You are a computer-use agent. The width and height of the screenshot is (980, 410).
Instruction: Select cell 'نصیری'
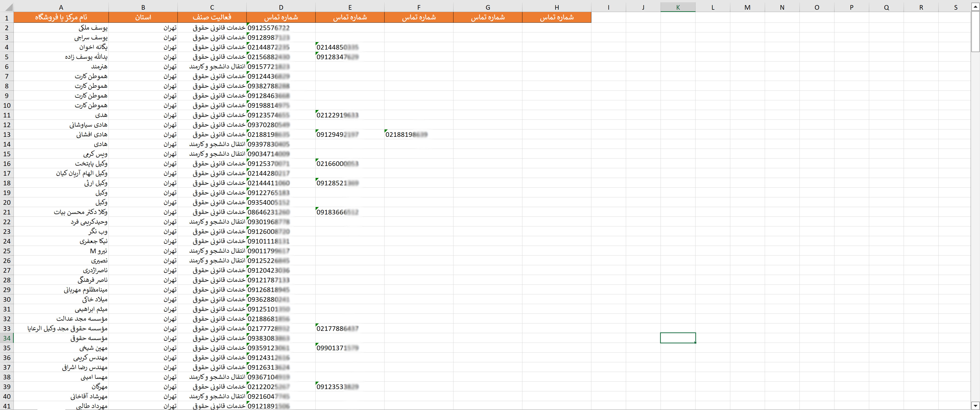tap(61, 261)
